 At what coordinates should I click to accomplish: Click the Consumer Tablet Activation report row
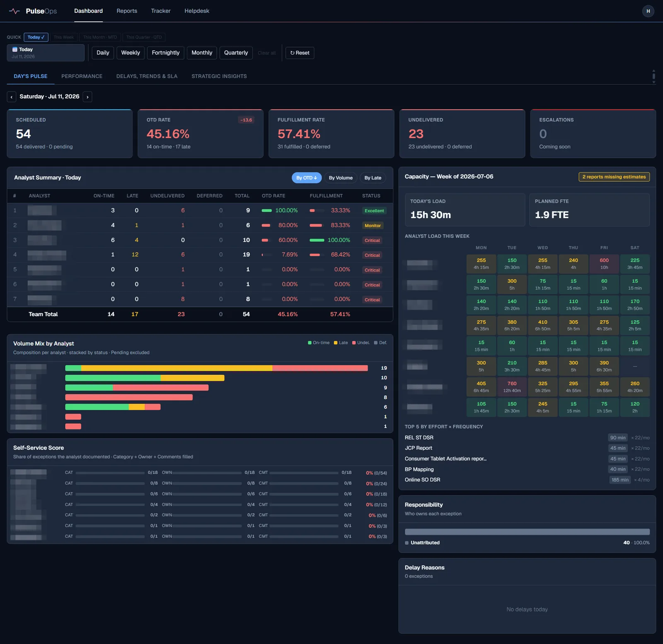(527, 459)
